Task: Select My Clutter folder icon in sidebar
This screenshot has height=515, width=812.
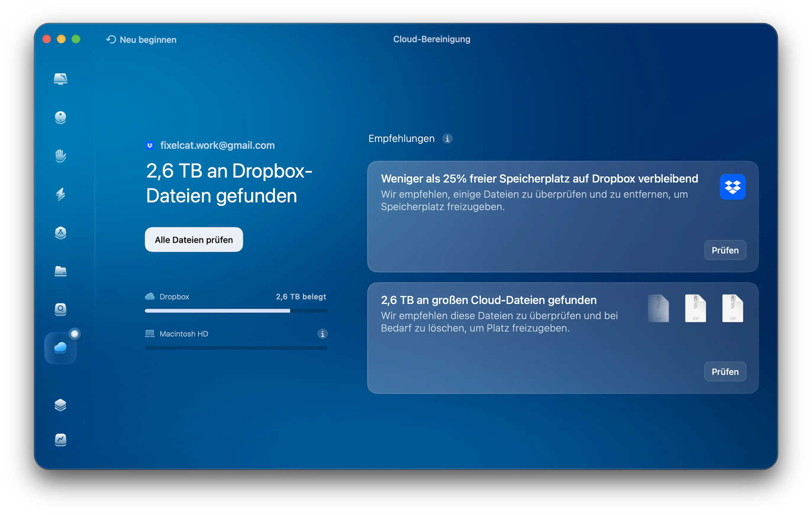Action: [60, 271]
